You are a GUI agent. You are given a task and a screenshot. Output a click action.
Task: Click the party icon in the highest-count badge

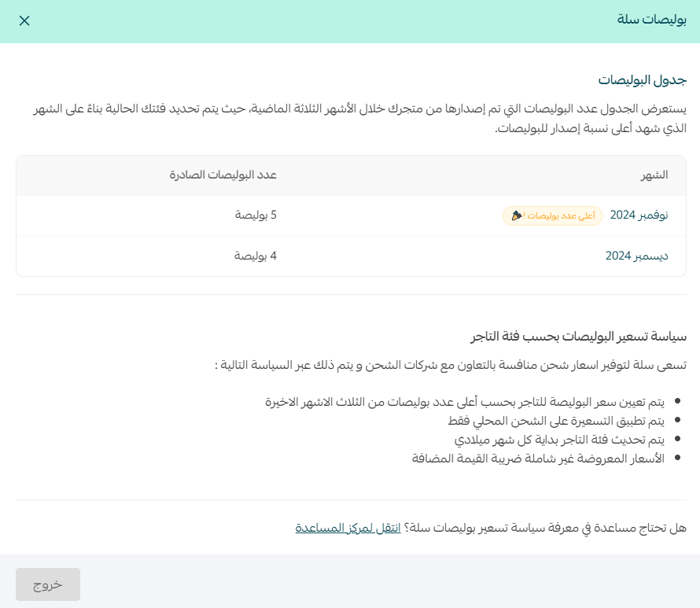click(516, 216)
